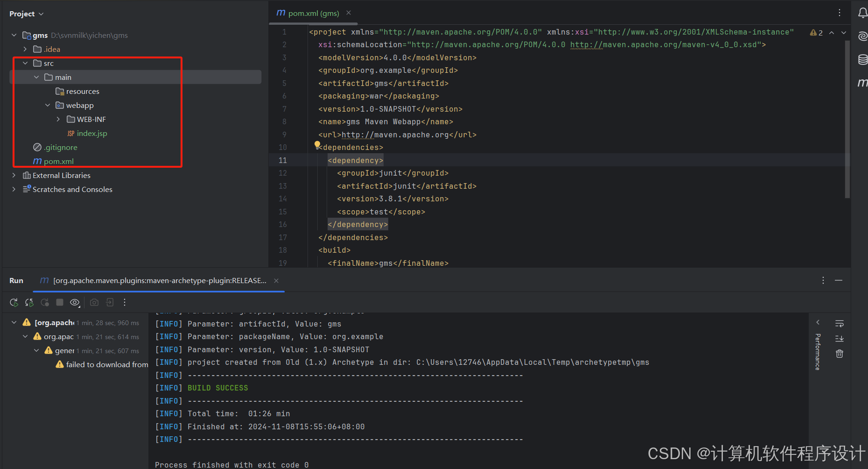Close the pom.xml (gms) editor tab
Image resolution: width=868 pixels, height=469 pixels.
tap(349, 13)
